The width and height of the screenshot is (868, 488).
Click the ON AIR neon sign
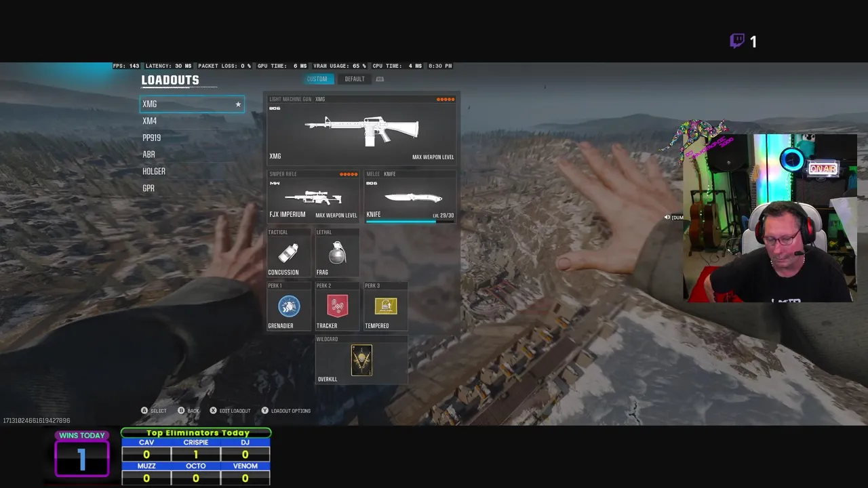[x=823, y=169]
